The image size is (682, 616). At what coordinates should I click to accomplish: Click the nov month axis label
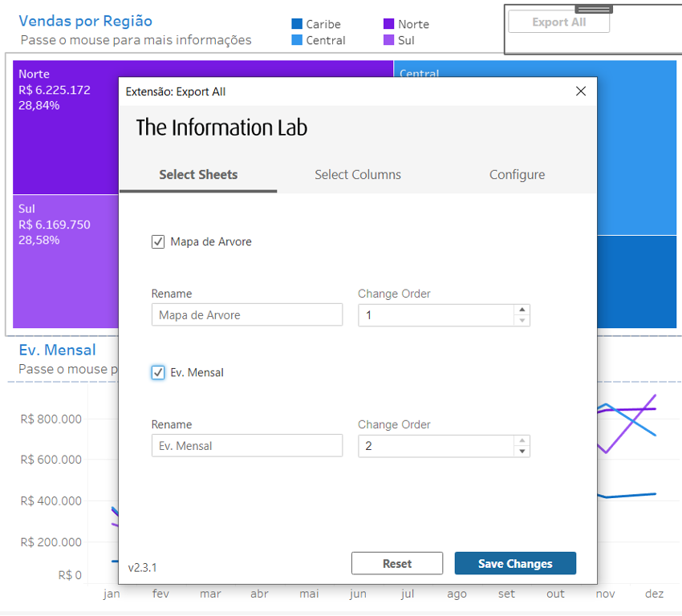point(605,594)
